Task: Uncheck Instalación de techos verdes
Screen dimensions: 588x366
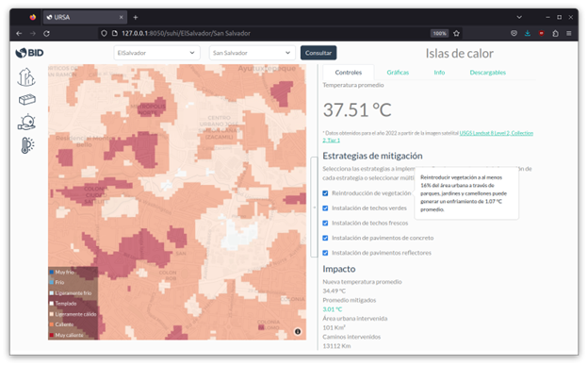Action: 325,208
